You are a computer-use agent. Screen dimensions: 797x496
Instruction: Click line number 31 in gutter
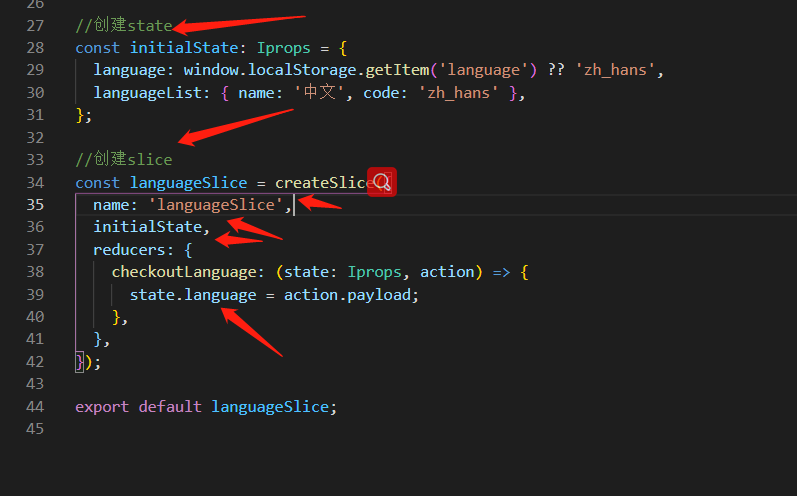point(35,115)
